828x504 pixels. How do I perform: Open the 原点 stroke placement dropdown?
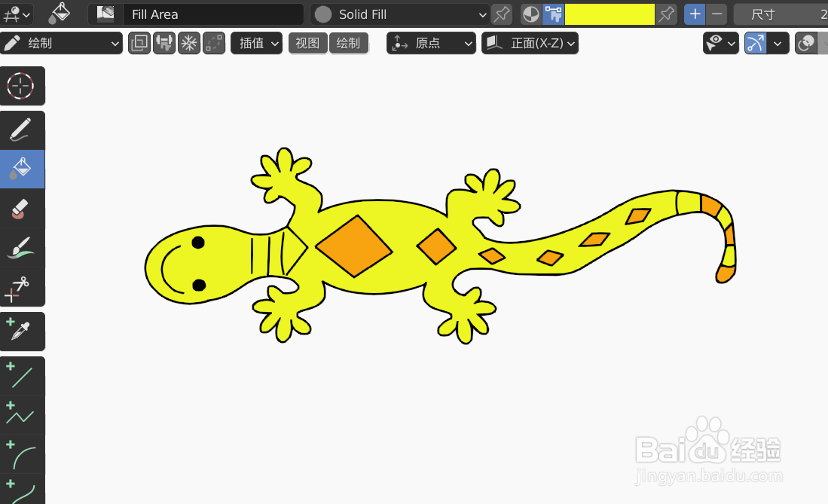pyautogui.click(x=431, y=43)
